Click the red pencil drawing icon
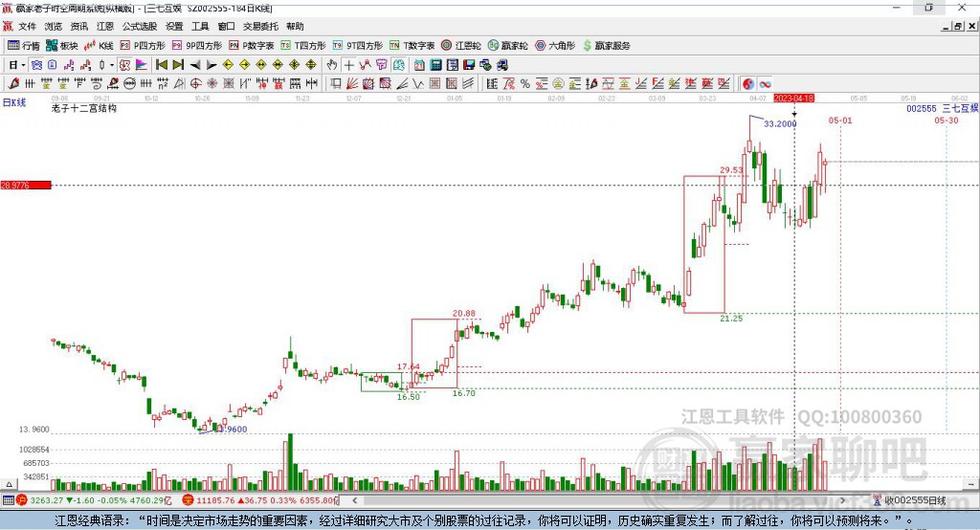This screenshot has height=530, width=980. (x=13, y=84)
